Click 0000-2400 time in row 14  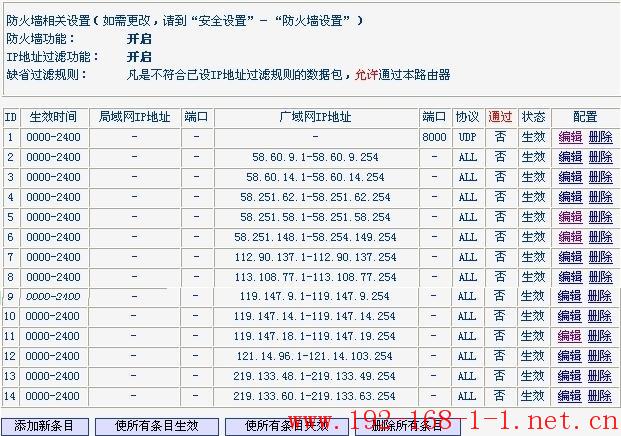point(52,396)
